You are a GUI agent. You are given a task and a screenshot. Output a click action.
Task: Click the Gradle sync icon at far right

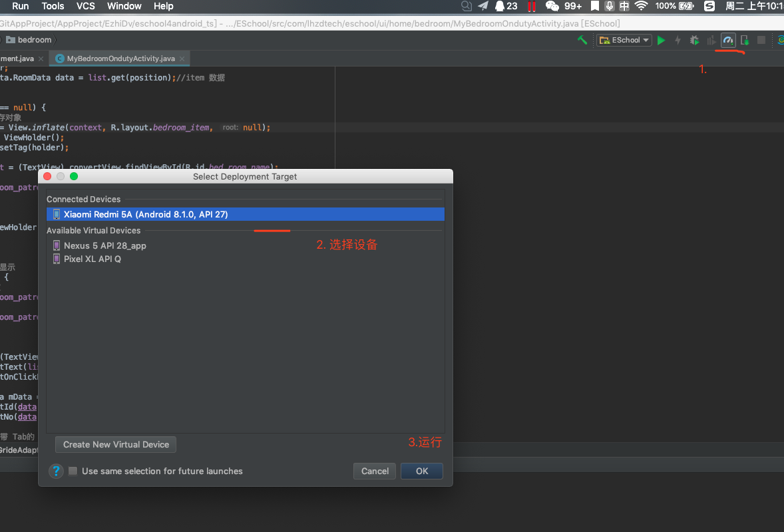pos(779,40)
